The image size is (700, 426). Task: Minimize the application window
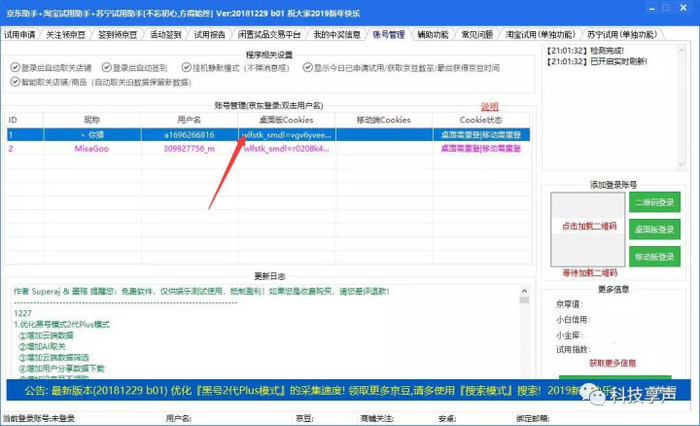[652, 8]
